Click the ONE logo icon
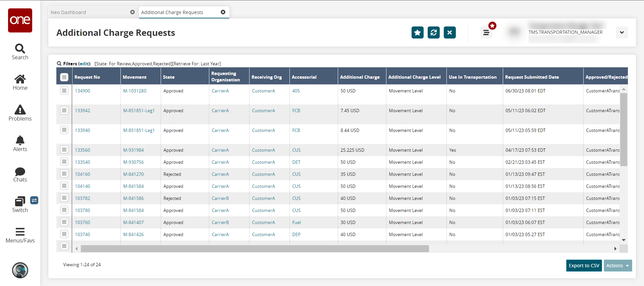The width and height of the screenshot is (644, 286). click(x=20, y=20)
